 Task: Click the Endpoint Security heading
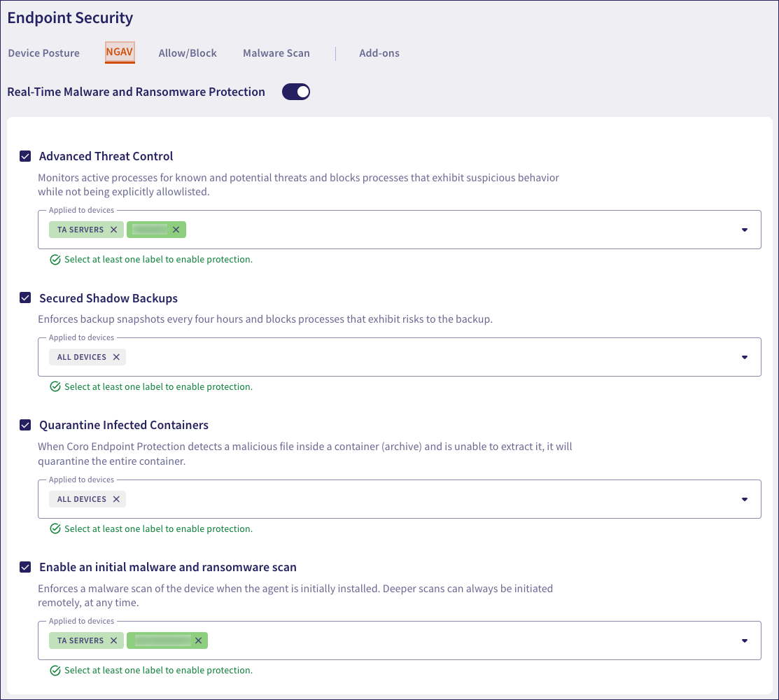pyautogui.click(x=70, y=18)
